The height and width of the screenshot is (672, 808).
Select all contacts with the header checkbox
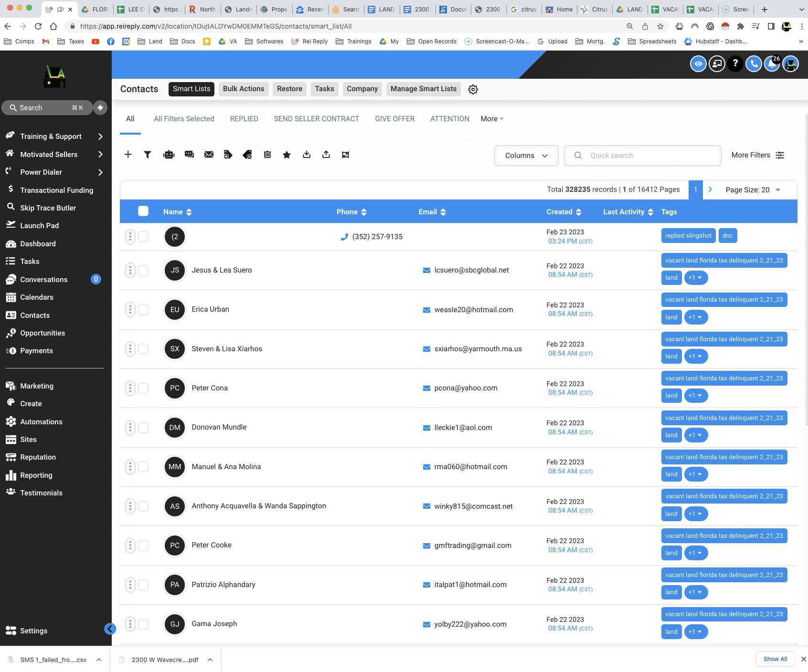click(143, 211)
